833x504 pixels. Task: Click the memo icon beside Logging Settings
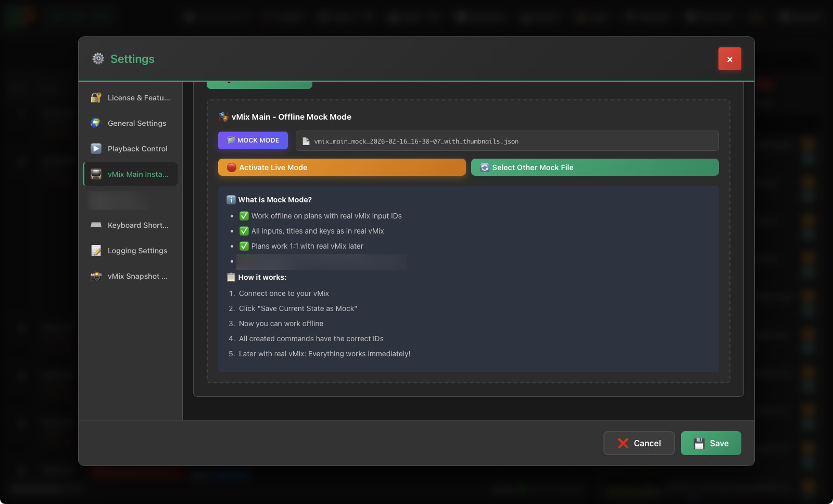click(x=96, y=250)
